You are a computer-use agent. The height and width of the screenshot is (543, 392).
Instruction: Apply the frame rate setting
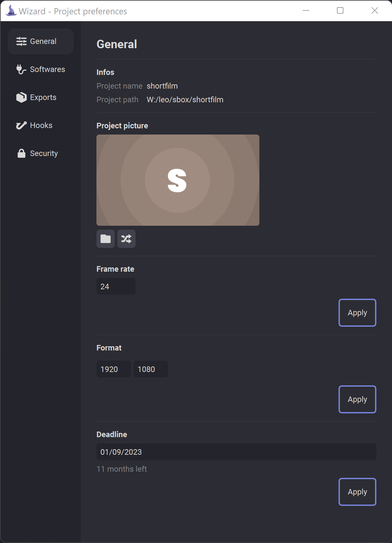coord(357,313)
